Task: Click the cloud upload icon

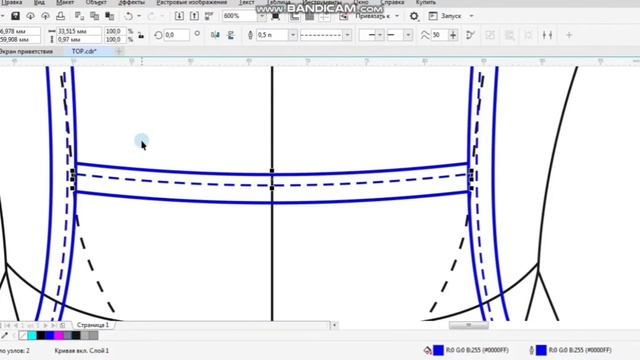Action: point(45,16)
